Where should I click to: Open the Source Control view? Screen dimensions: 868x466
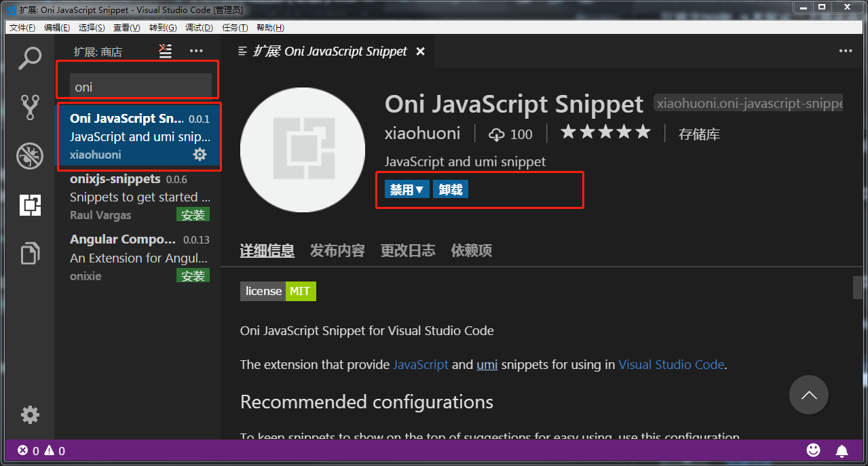30,107
